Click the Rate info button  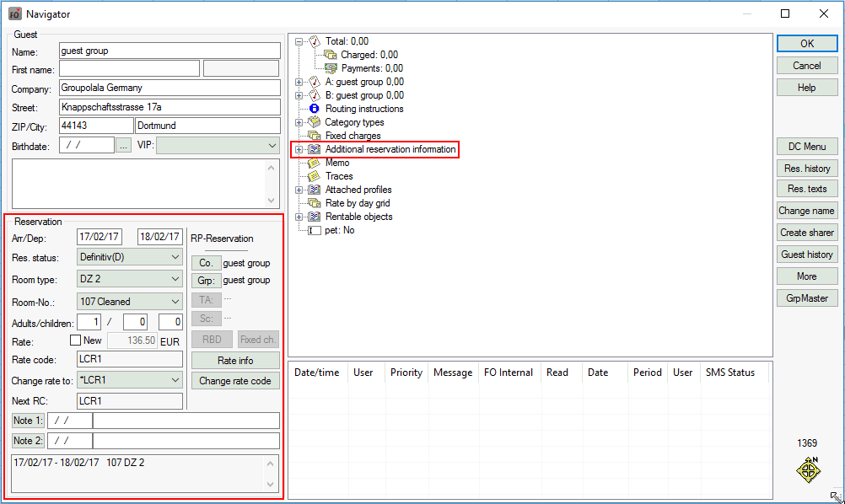pos(235,361)
